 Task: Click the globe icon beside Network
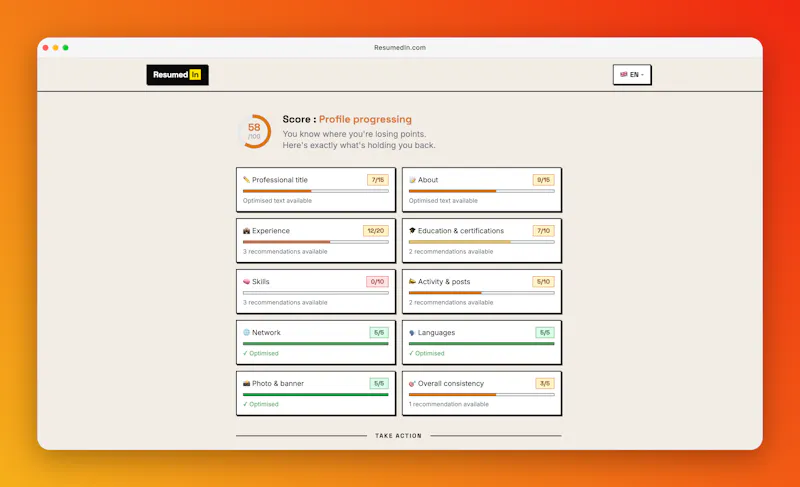pos(246,332)
